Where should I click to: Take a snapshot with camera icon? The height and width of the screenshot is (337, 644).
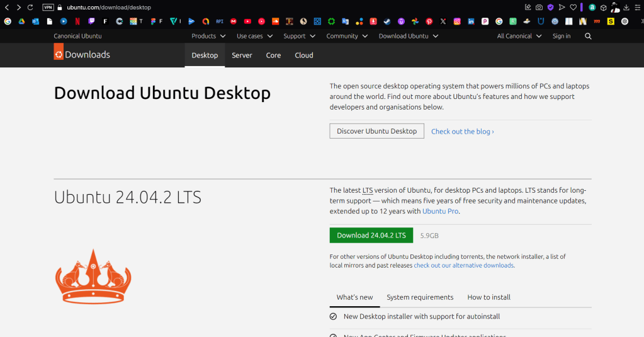coord(539,8)
